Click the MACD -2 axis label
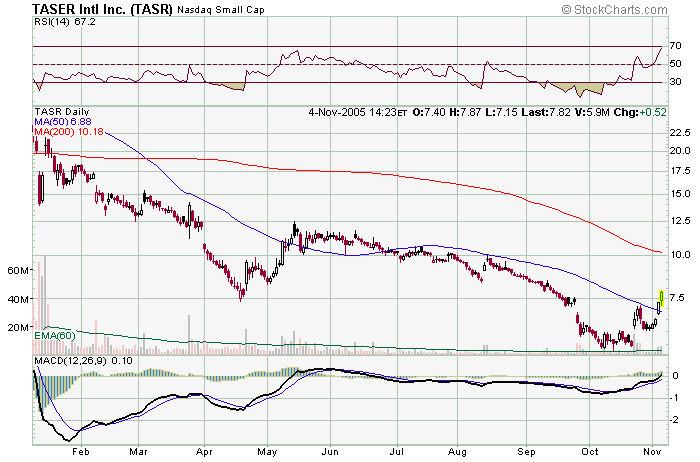 675,420
